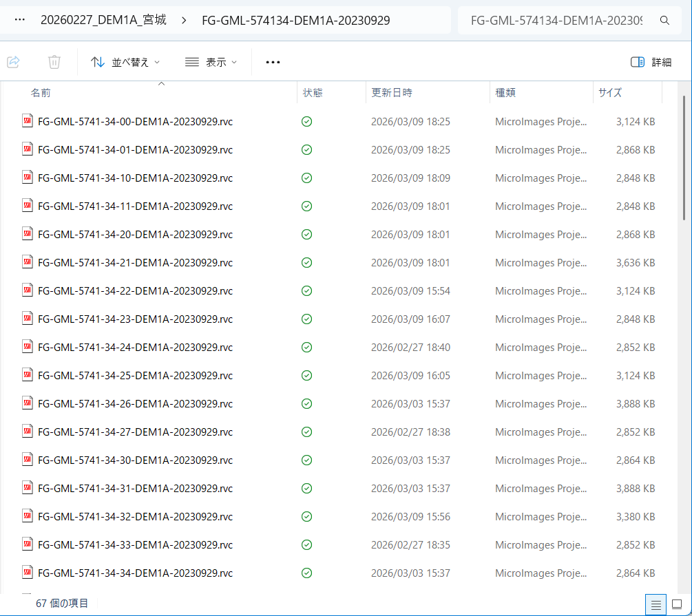Click the sync status checkmark for the 34-21 file

click(x=307, y=263)
